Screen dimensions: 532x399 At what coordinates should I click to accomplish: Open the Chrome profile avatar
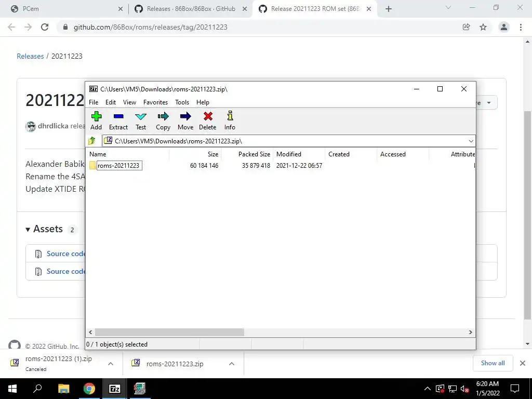(504, 27)
